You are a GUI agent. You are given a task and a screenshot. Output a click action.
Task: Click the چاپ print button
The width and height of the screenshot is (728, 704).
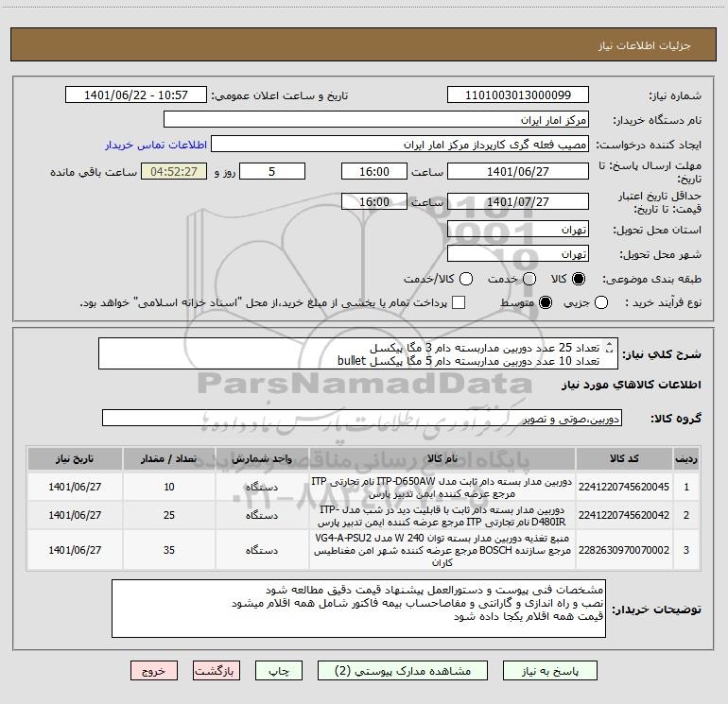point(279,671)
